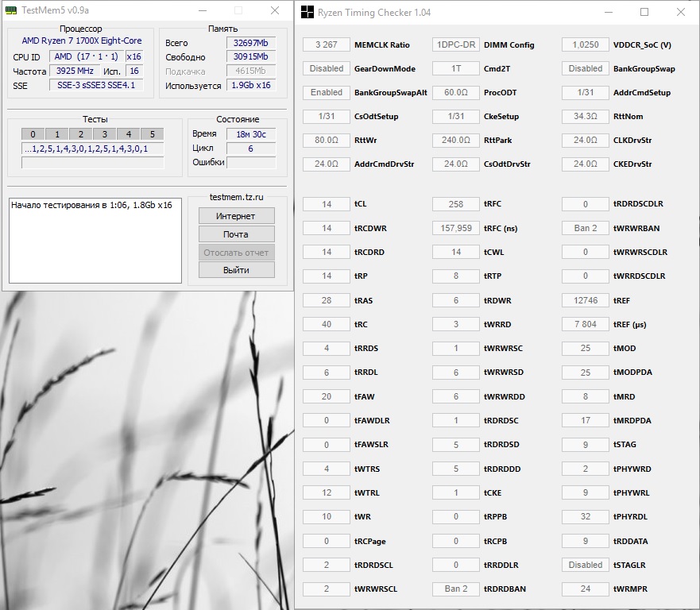The image size is (700, 610).
Task: Click the SSE instruction set field
Action: tap(96, 85)
